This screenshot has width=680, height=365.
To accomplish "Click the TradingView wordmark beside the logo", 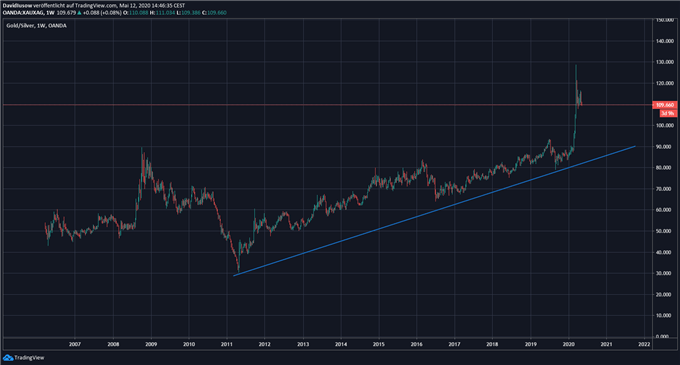I will coord(29,358).
